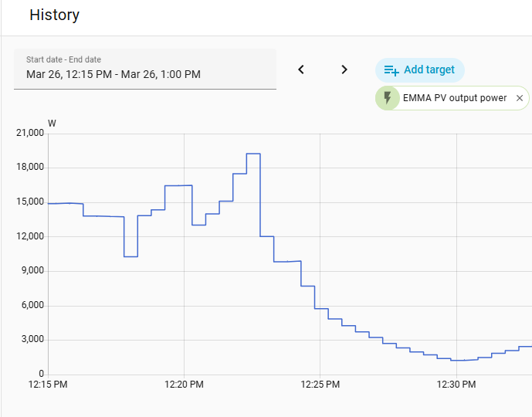The image size is (532, 417).
Task: Click the chart's highest peak above 18,000 W
Action: [x=252, y=154]
